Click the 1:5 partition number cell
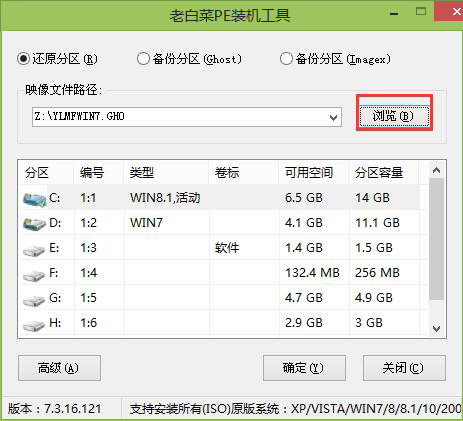The width and height of the screenshot is (463, 421). coord(88,297)
